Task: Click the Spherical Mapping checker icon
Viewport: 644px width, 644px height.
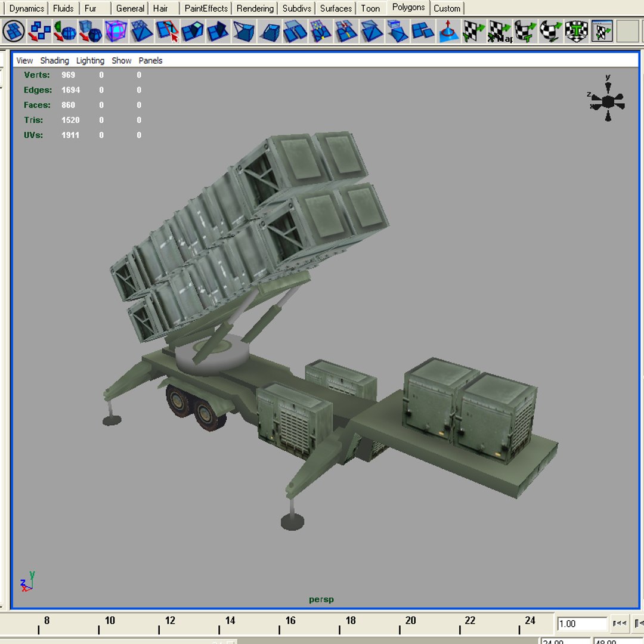Action: 550,31
